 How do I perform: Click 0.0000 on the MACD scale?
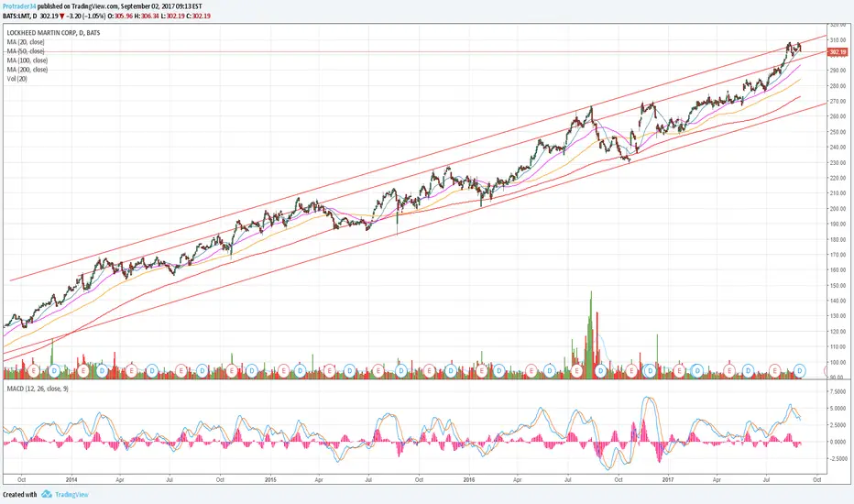point(838,442)
